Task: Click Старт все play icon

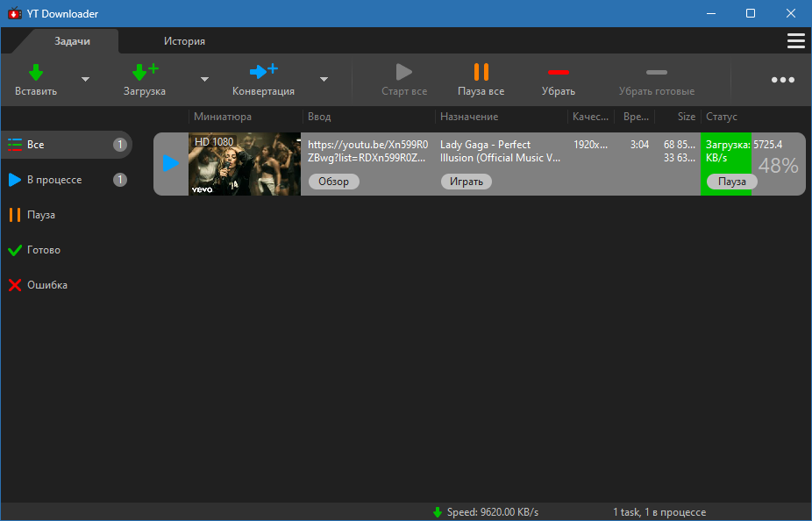Action: [404, 72]
